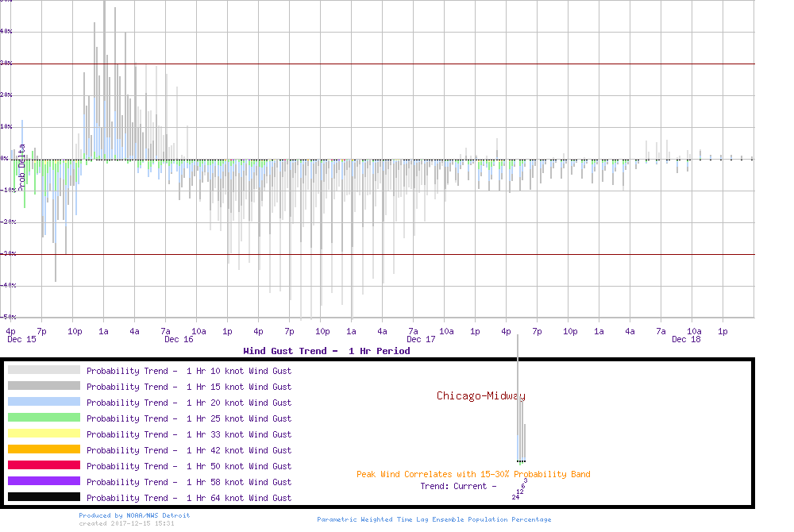Pick the yellow 33 knot legend swatch
Viewport: 794px width, 532px height.
[x=44, y=434]
